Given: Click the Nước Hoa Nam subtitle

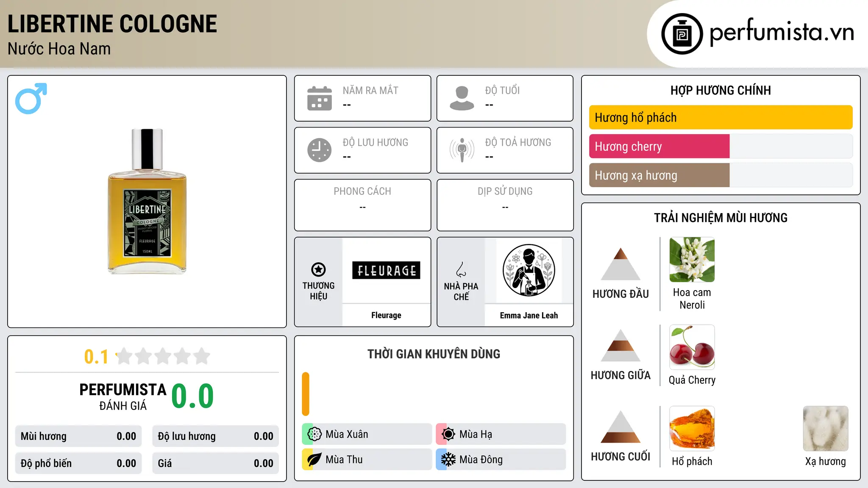Looking at the screenshot, I should [x=59, y=49].
